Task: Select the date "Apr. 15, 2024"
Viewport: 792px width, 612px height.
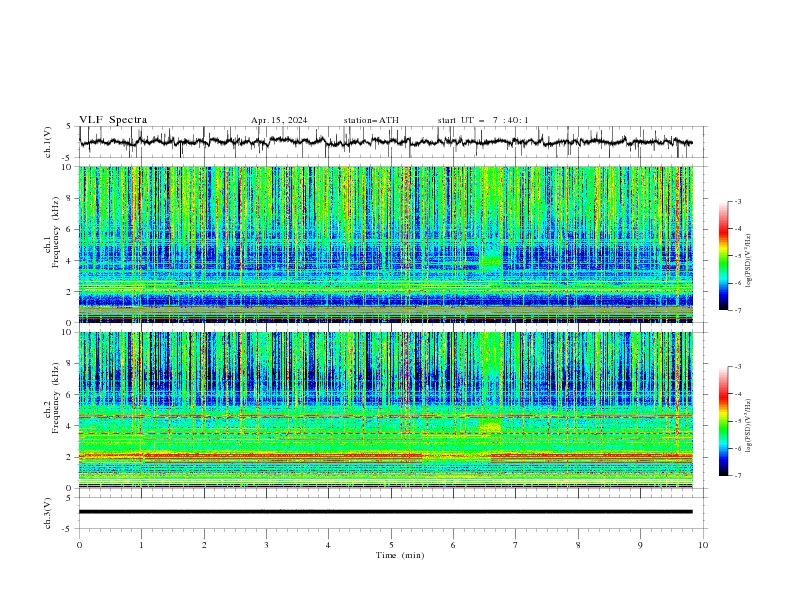Action: coord(279,120)
